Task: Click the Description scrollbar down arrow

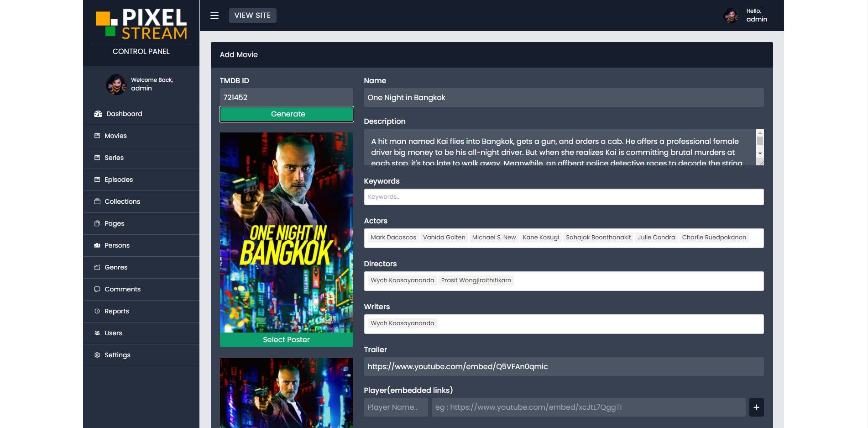Action: coord(760,153)
